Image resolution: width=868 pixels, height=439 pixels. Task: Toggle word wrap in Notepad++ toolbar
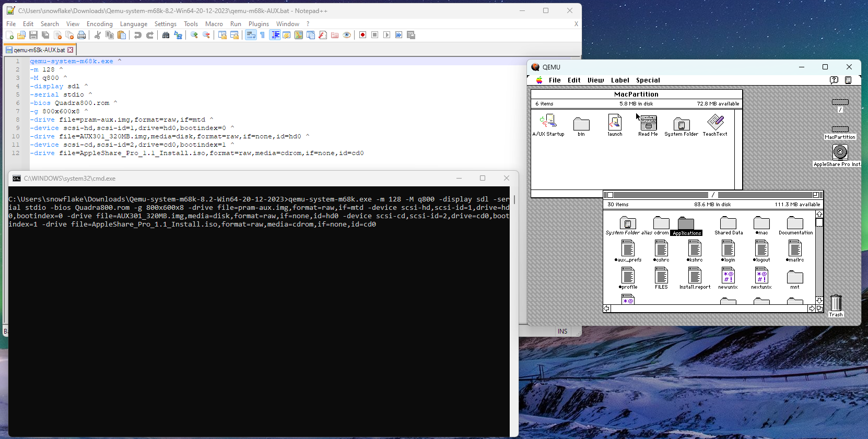pos(251,35)
